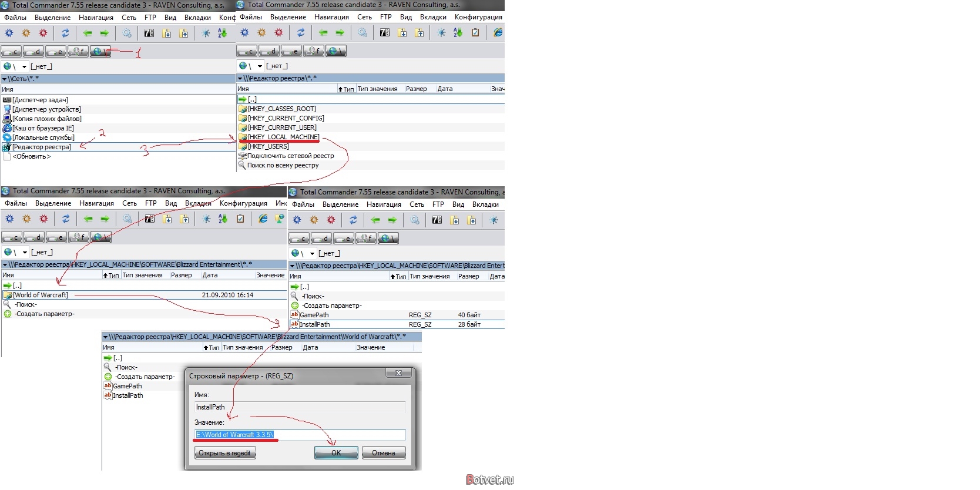
Task: Click the pack files icon in \\Сеть window toolbar
Action: click(x=167, y=33)
